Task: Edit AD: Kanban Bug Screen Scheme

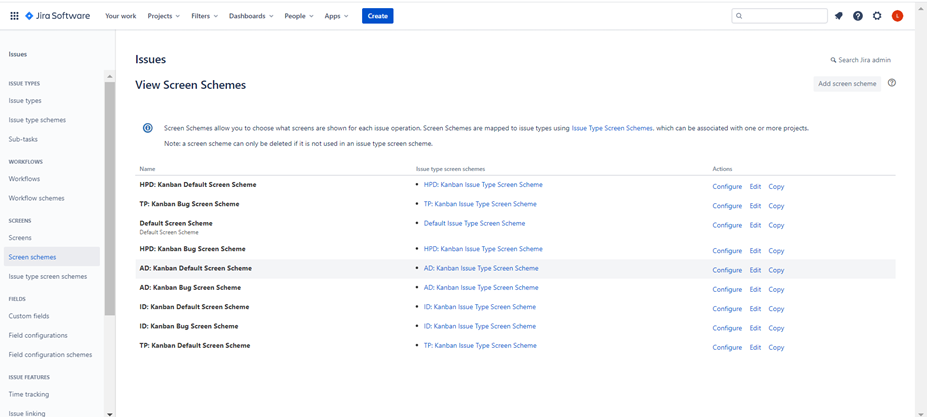Action: click(x=755, y=289)
